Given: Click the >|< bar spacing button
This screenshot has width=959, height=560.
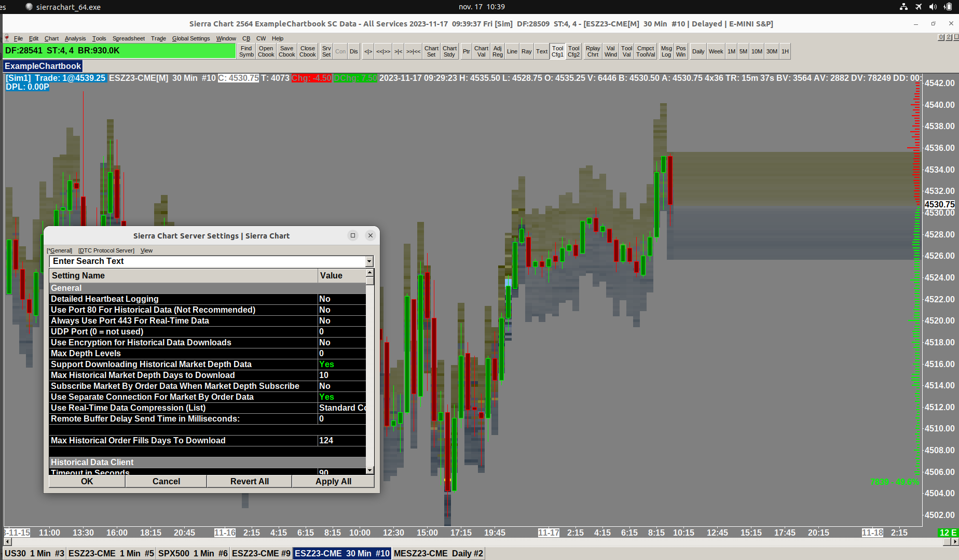Looking at the screenshot, I should 399,51.
